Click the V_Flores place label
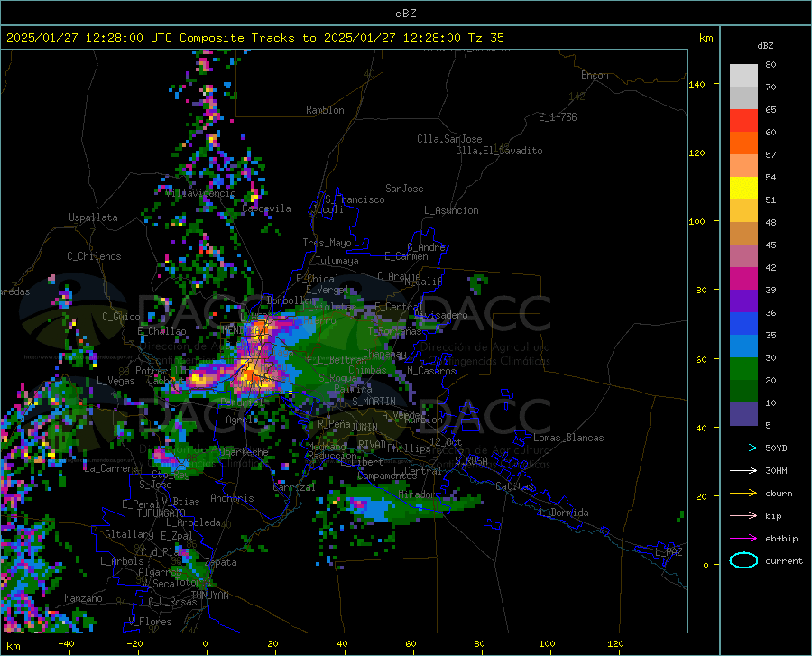Screen dimensions: 812x656 (x=150, y=622)
